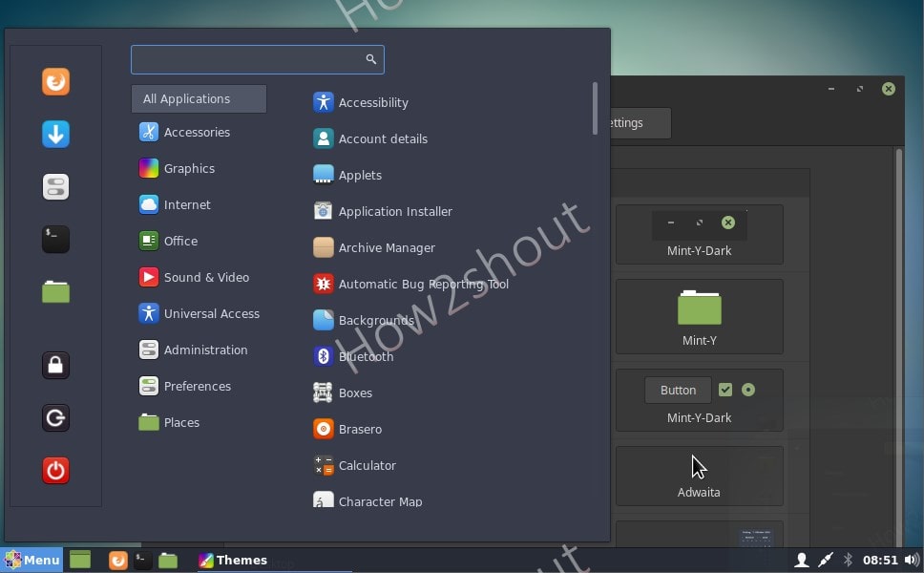Open Bluetooth settings app

coord(353,356)
